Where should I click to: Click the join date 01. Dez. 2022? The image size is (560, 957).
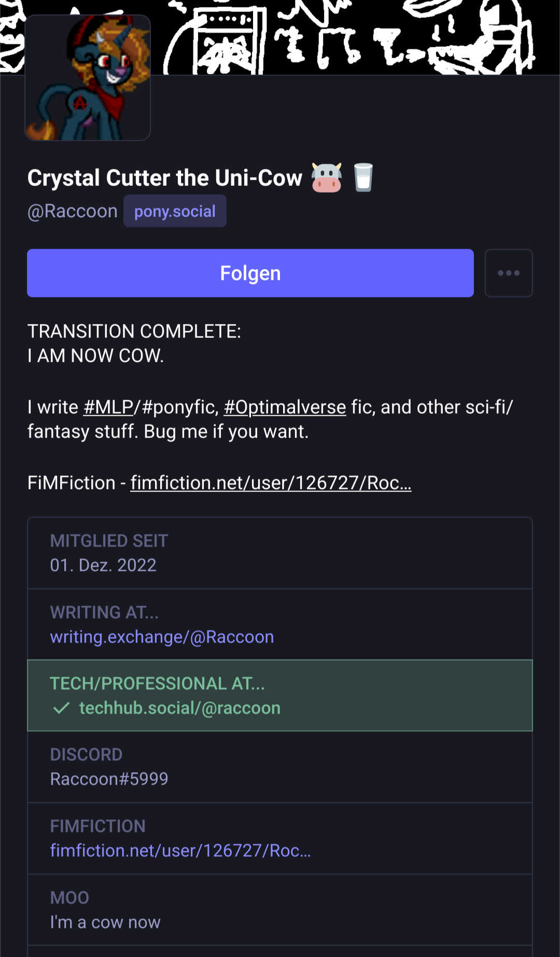[103, 565]
